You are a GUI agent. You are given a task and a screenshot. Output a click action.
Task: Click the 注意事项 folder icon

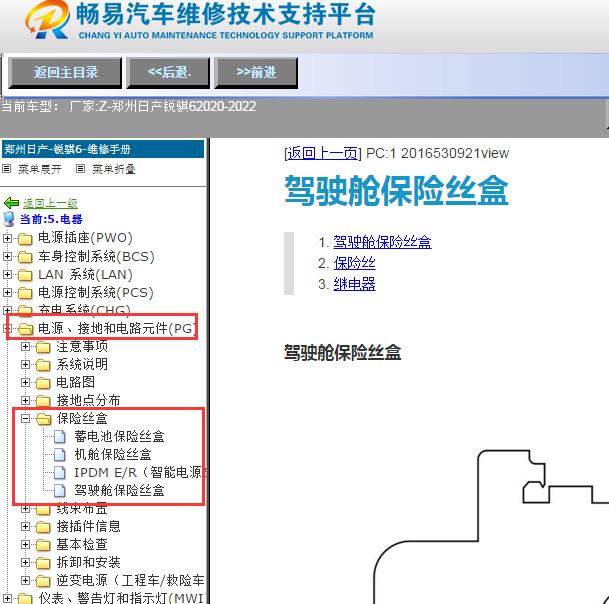coord(44,347)
